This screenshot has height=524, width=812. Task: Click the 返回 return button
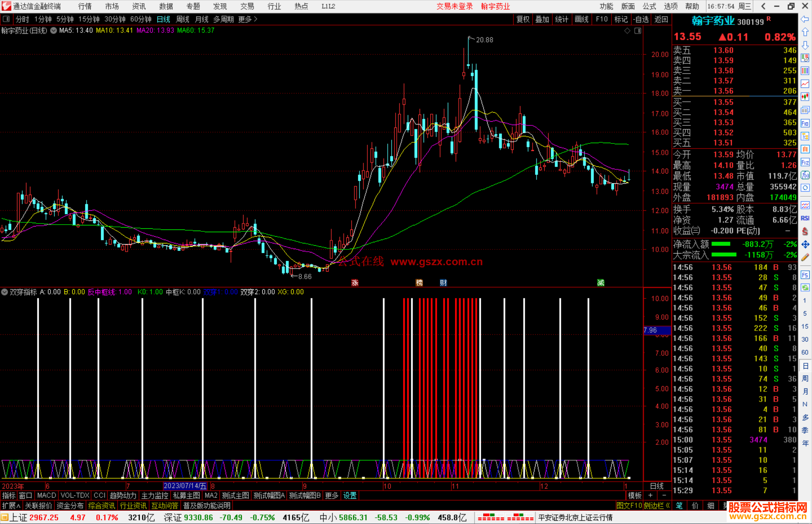pos(661,19)
